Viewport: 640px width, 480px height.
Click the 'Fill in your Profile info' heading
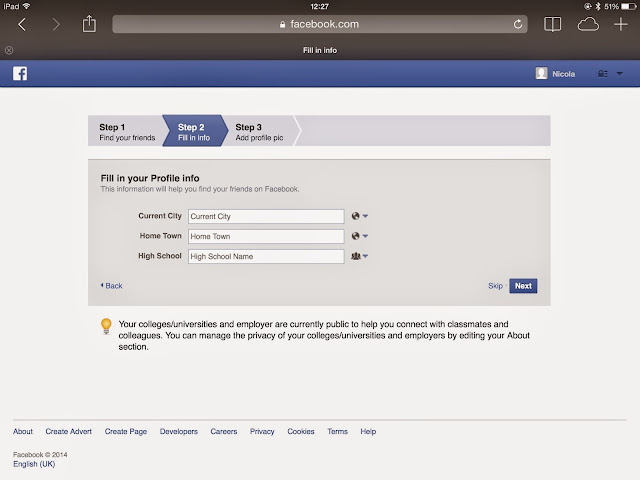click(150, 178)
